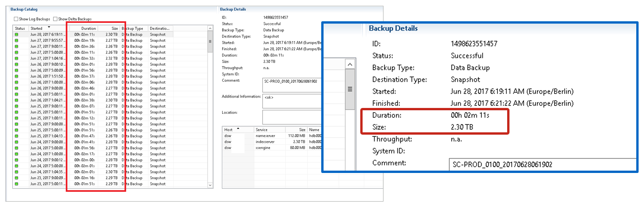This screenshot has width=644, height=207.
Task: Click status icon of Jun 23, 2017 9:00:09 backup
Action: [x=17, y=178]
